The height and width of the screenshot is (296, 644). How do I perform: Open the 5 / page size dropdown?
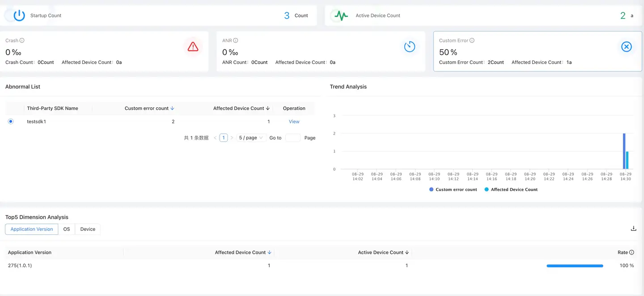point(251,138)
